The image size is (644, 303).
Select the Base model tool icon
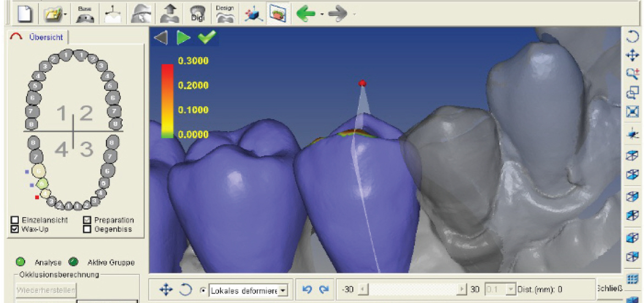point(84,13)
